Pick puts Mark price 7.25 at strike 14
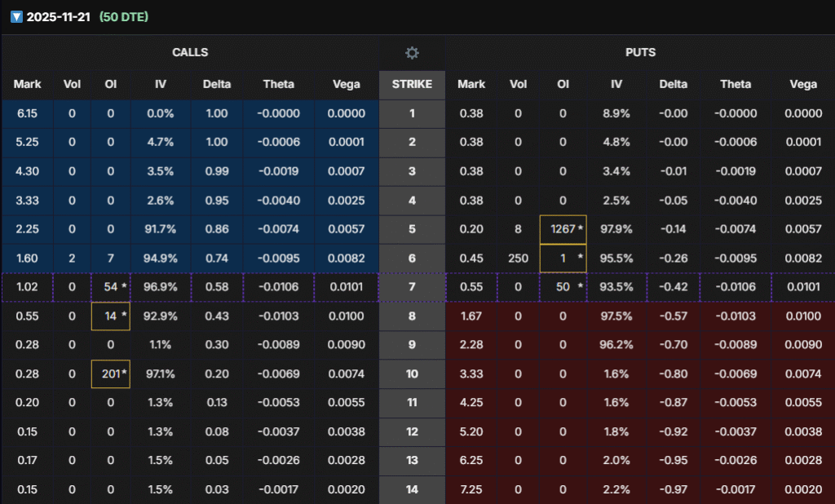 tap(471, 489)
